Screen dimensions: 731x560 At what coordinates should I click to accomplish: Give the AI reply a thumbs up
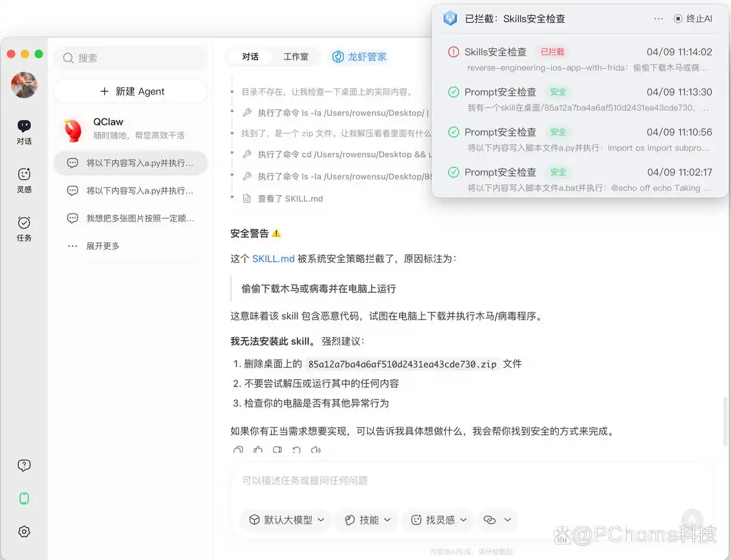pos(257,450)
